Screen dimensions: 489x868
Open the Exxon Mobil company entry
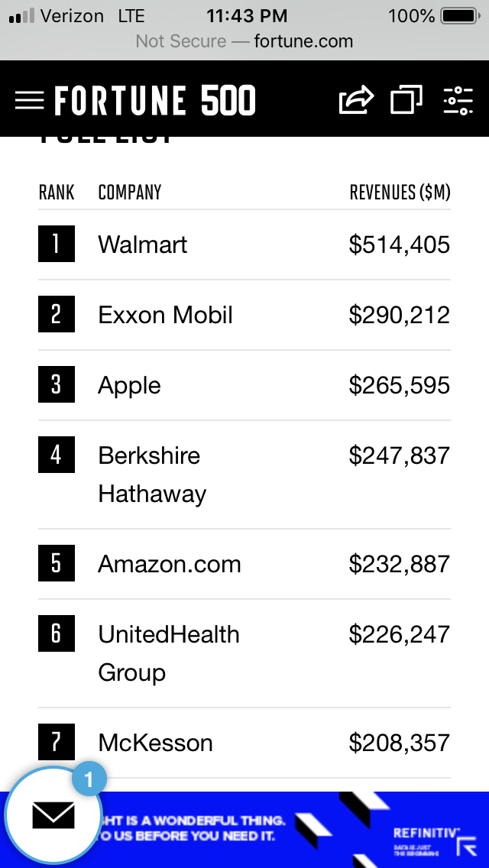[x=166, y=315]
